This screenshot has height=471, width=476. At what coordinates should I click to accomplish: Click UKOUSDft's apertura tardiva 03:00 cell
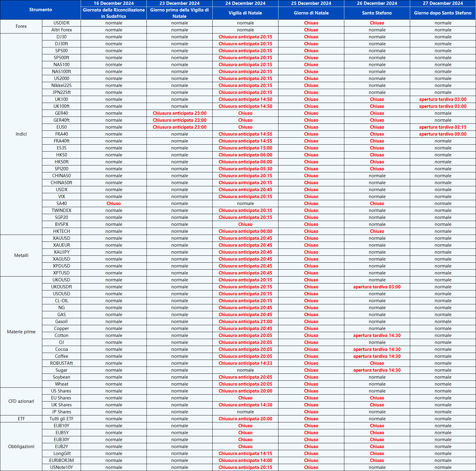(x=377, y=287)
